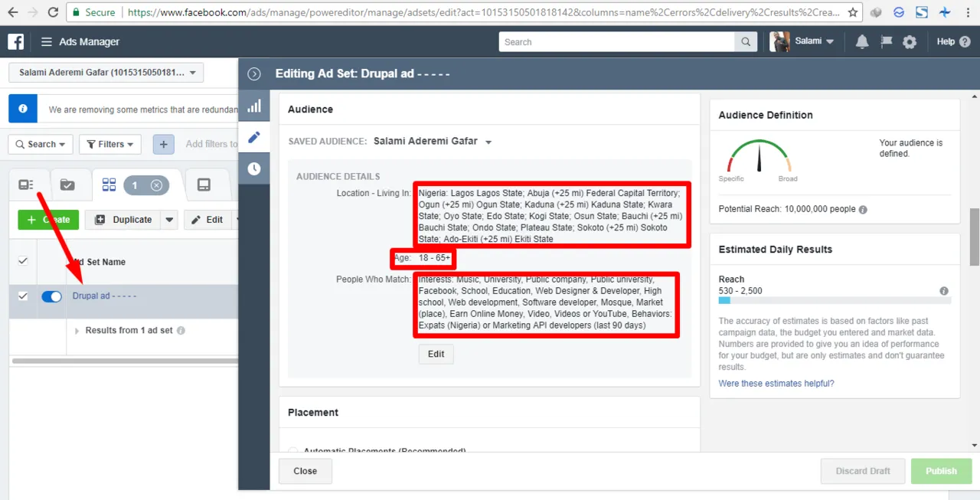The height and width of the screenshot is (500, 980).
Task: Click the blue S browser extension icon
Action: point(922,12)
